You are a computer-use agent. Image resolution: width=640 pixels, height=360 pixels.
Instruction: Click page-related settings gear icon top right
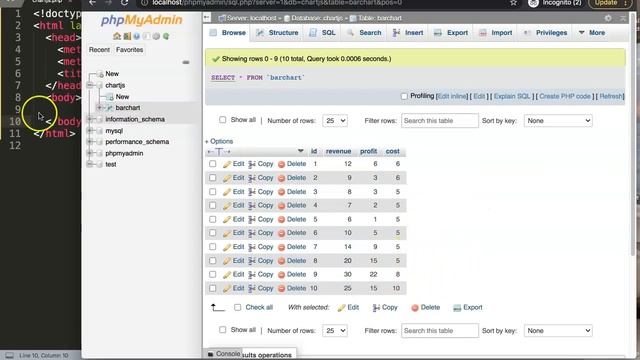pos(608,18)
